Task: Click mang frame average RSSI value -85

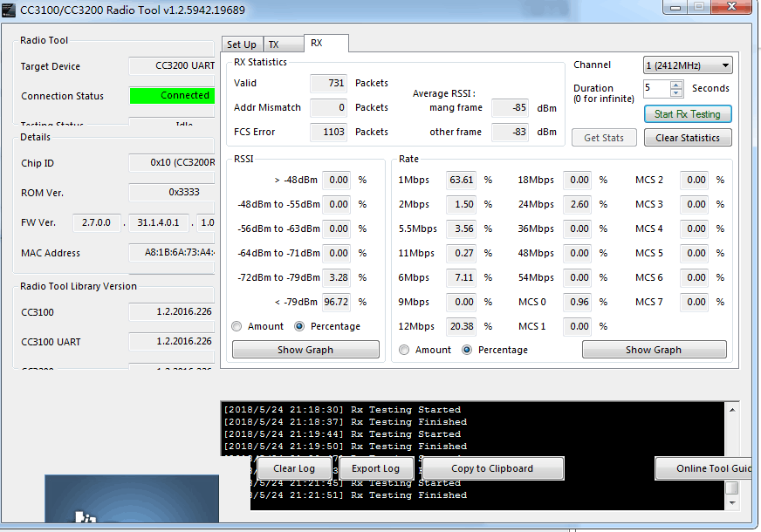Action: 510,107
